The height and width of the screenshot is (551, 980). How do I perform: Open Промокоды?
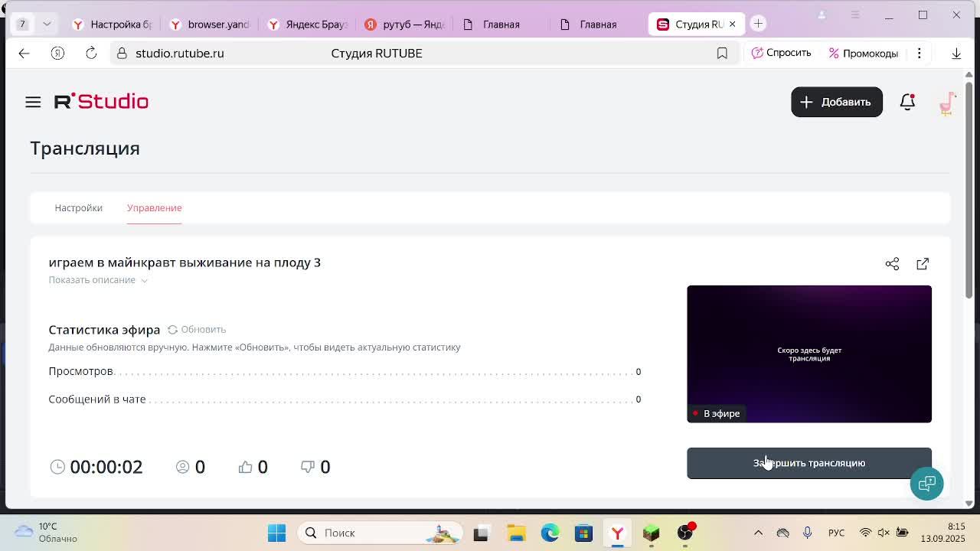[863, 53]
